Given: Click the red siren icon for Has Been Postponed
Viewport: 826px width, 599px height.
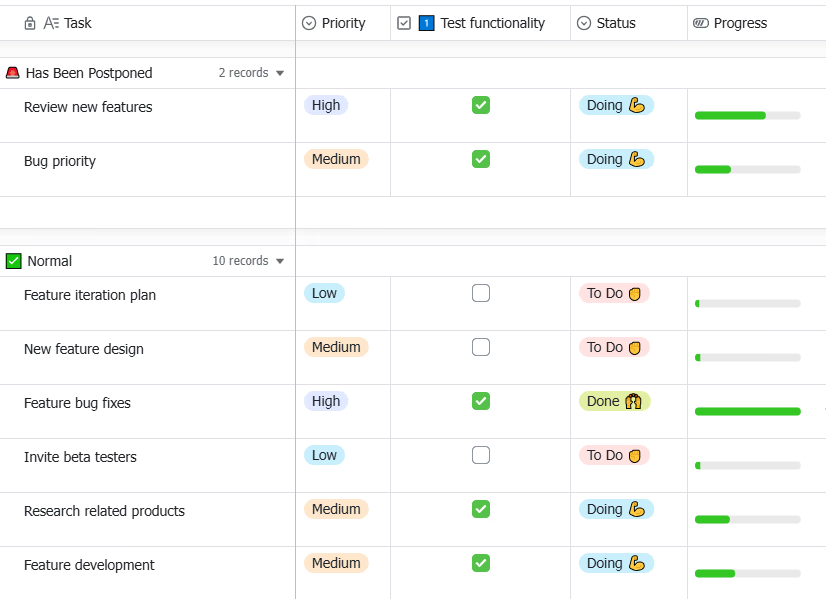Looking at the screenshot, I should click(13, 73).
